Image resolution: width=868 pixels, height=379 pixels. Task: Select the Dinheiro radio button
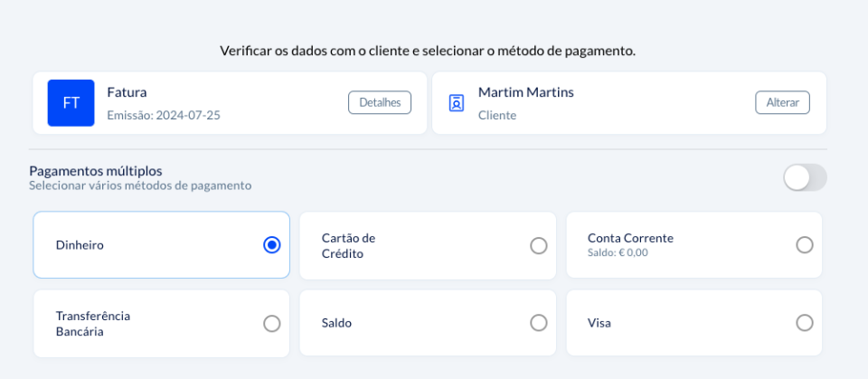pos(271,245)
